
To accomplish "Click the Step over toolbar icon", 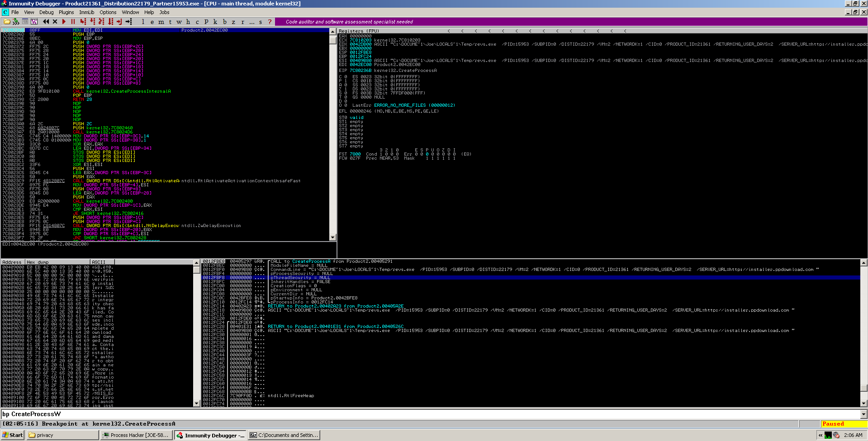I will (x=92, y=22).
